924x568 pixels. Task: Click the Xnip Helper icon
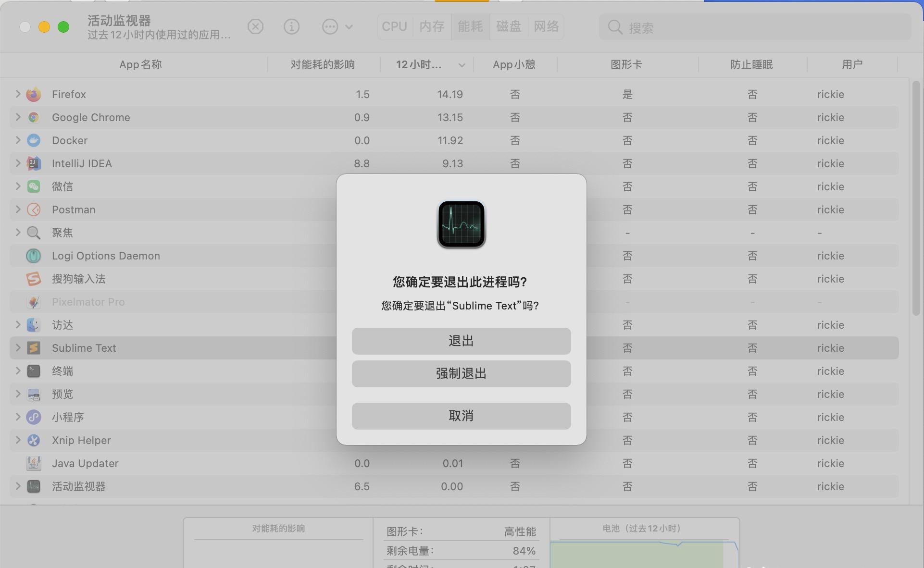(x=34, y=440)
